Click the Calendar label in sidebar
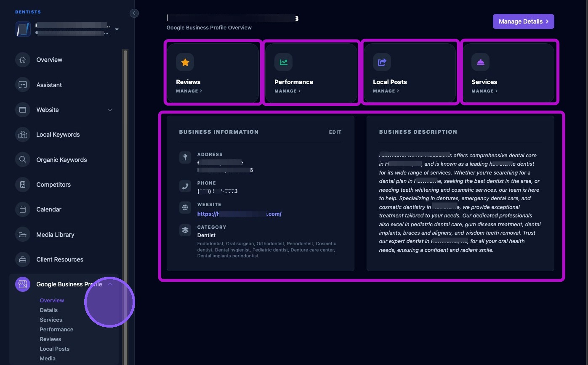 49,209
